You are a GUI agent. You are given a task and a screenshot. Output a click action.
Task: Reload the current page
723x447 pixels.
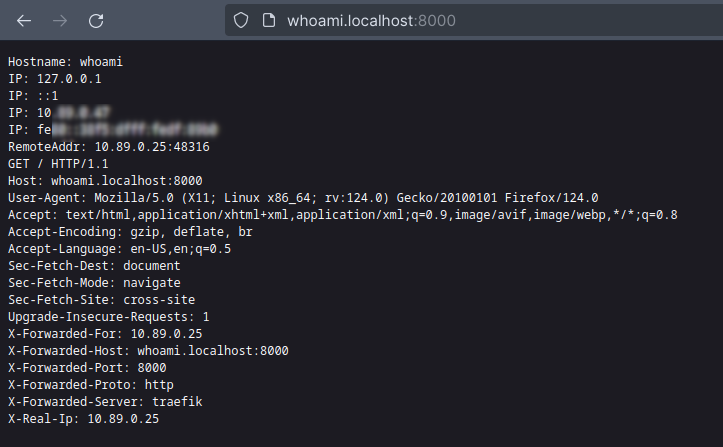coord(96,20)
